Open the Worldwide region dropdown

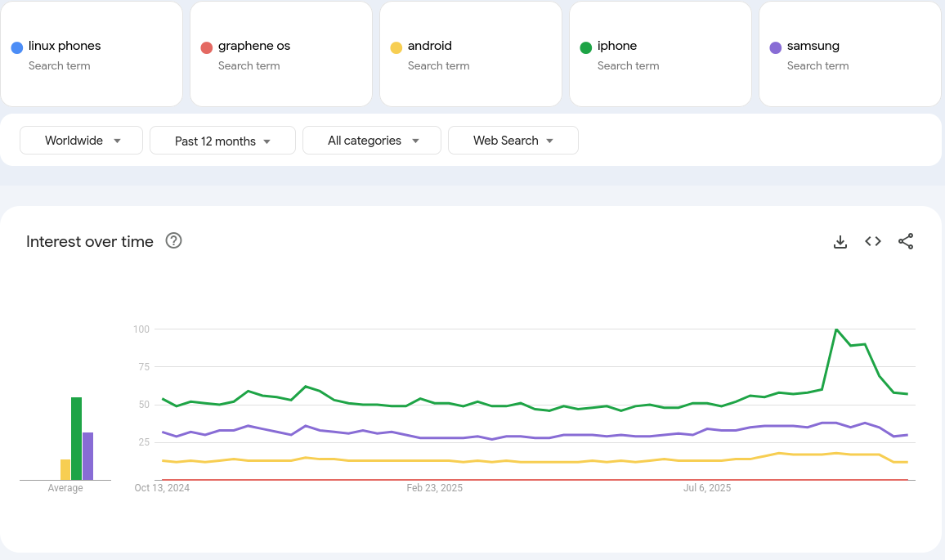pos(82,141)
